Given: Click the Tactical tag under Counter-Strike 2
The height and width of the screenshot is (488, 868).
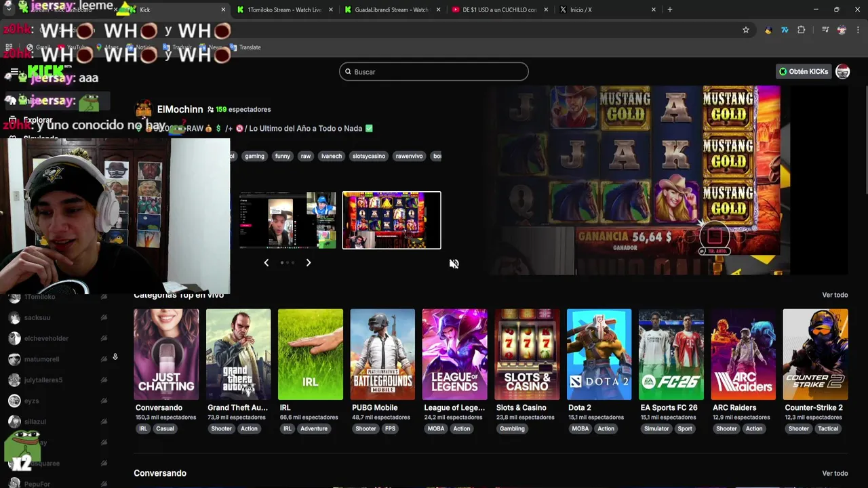Looking at the screenshot, I should (828, 428).
